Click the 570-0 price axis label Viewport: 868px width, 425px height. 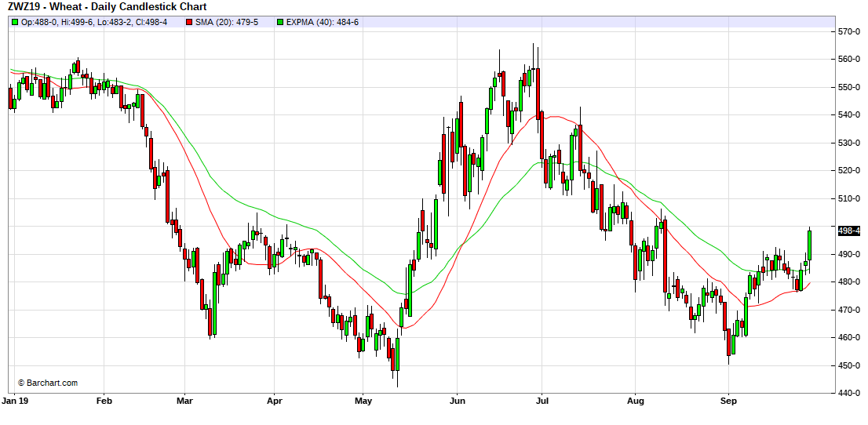849,31
